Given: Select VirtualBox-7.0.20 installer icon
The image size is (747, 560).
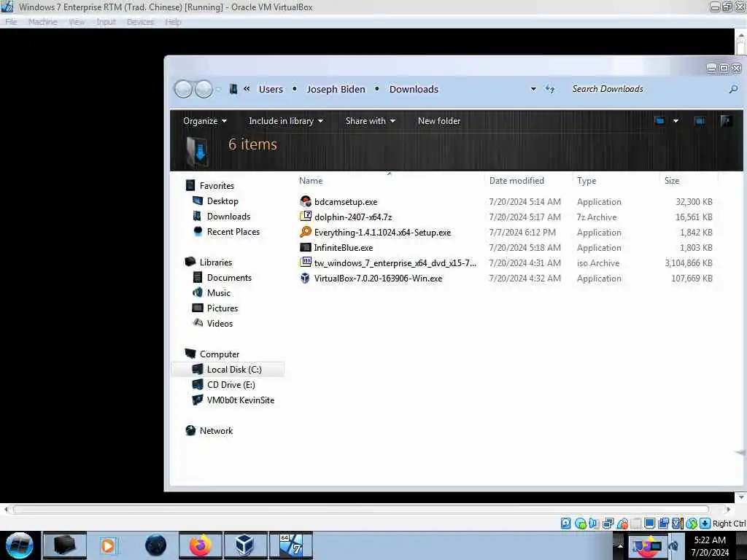Looking at the screenshot, I should pos(306,278).
